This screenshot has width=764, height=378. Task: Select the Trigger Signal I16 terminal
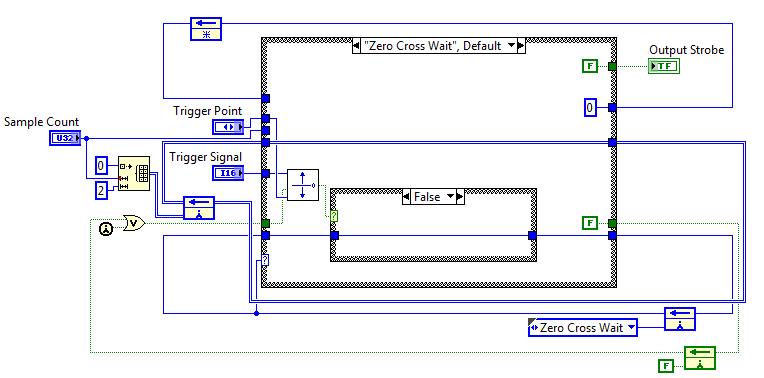pyautogui.click(x=228, y=172)
